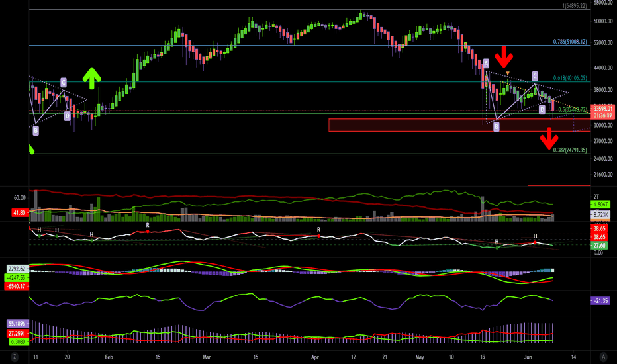Click the red 27.2591 value label

(18, 334)
